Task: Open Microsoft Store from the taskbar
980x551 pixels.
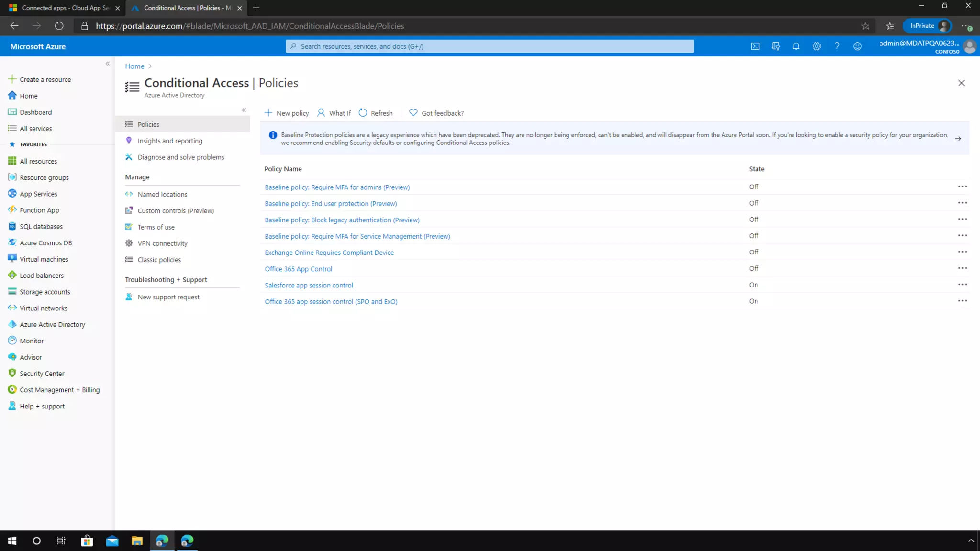Action: [x=87, y=540]
